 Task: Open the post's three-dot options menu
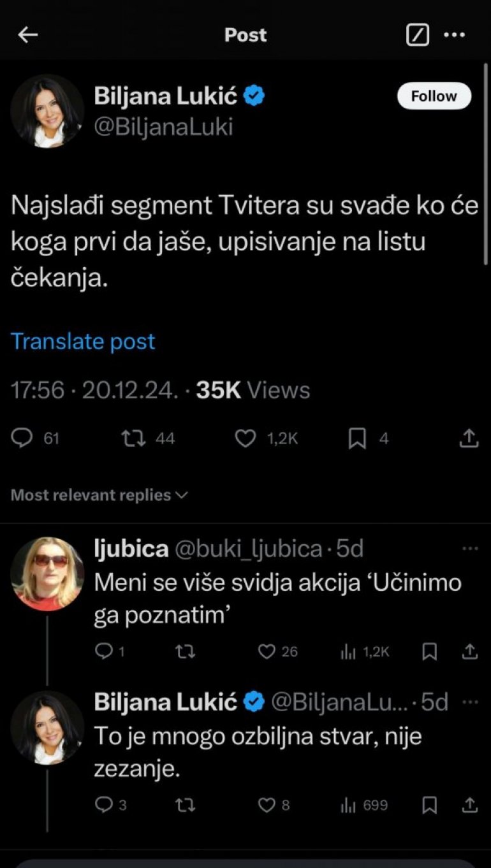(454, 35)
